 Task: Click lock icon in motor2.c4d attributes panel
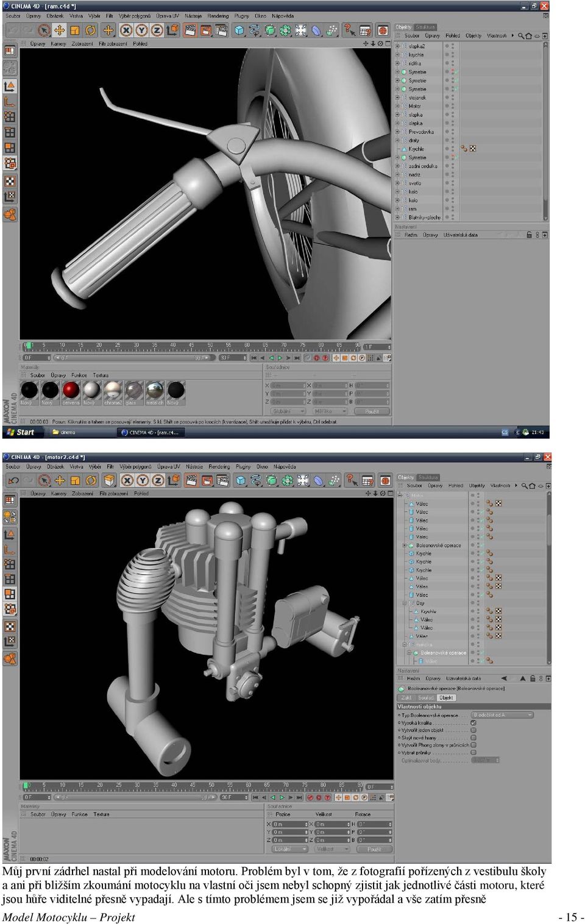pos(533,678)
